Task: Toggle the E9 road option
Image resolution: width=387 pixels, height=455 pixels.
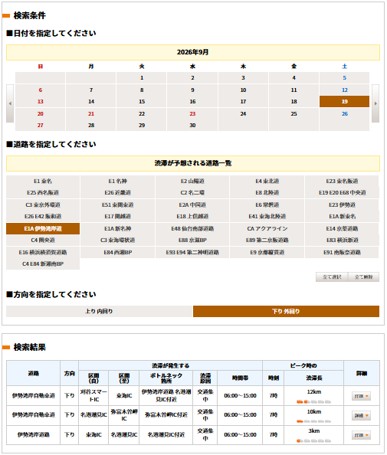Action: pos(267,252)
